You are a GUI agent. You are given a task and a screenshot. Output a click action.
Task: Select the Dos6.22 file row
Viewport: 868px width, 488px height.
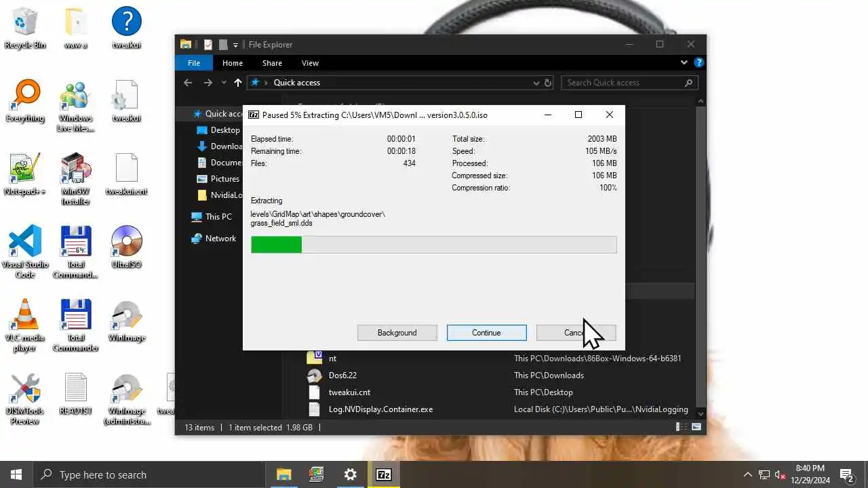click(498, 375)
